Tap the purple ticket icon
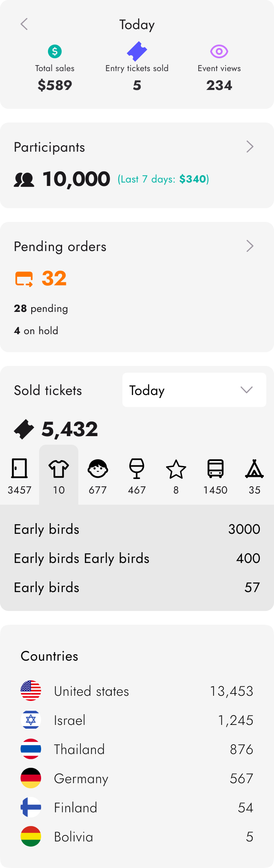The width and height of the screenshot is (274, 868). 137,52
